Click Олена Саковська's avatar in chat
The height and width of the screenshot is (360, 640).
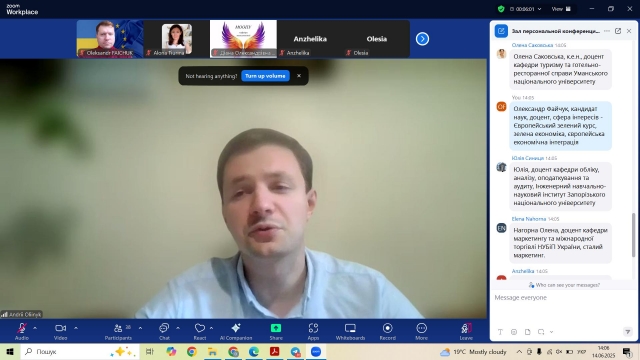point(501,54)
